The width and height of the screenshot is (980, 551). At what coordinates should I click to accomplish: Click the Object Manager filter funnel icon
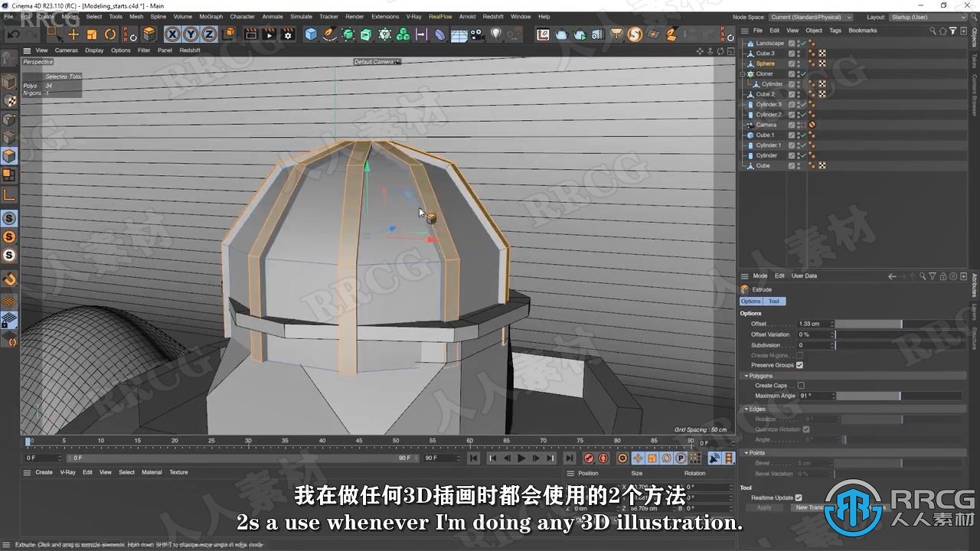point(952,31)
